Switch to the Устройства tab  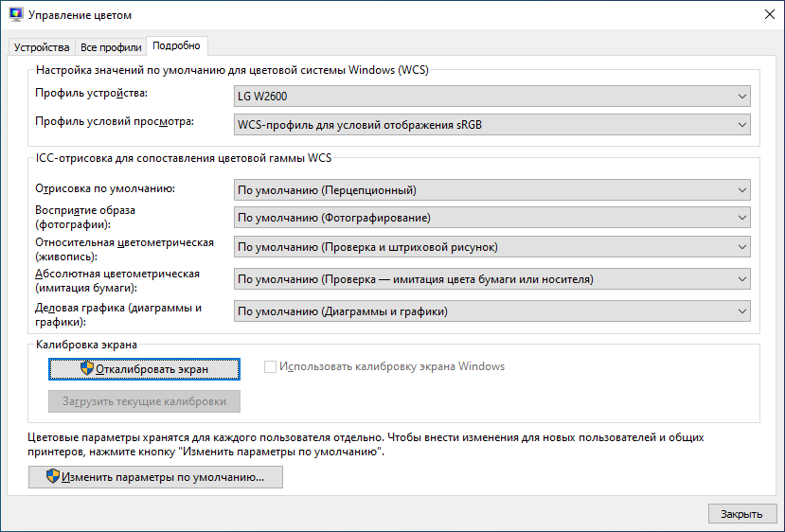pos(42,47)
